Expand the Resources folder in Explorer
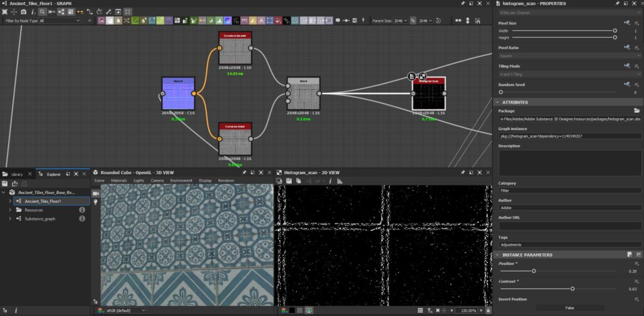The image size is (644, 316). 10,210
